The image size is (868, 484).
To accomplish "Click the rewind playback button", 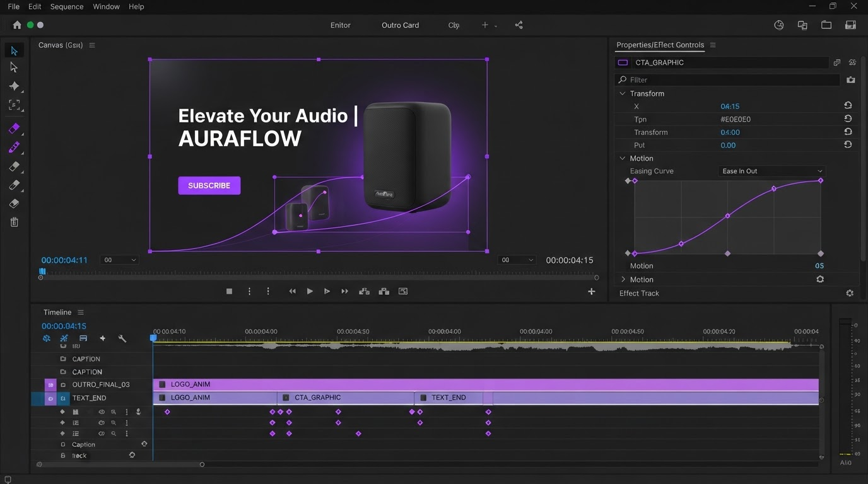I will click(292, 291).
